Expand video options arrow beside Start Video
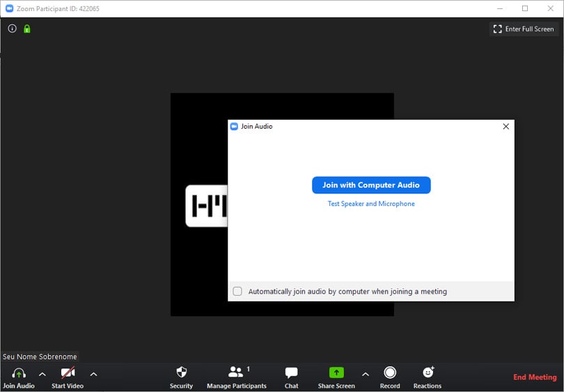 (93, 375)
